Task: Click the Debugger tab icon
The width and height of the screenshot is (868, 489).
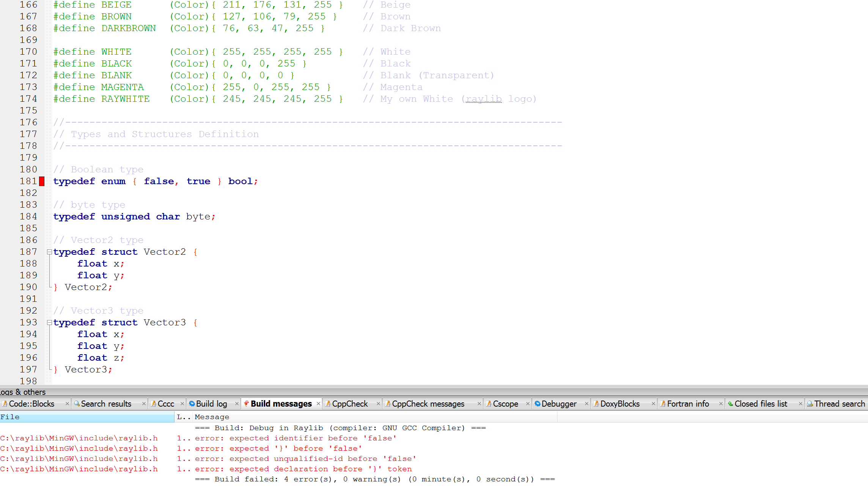Action: [538, 404]
